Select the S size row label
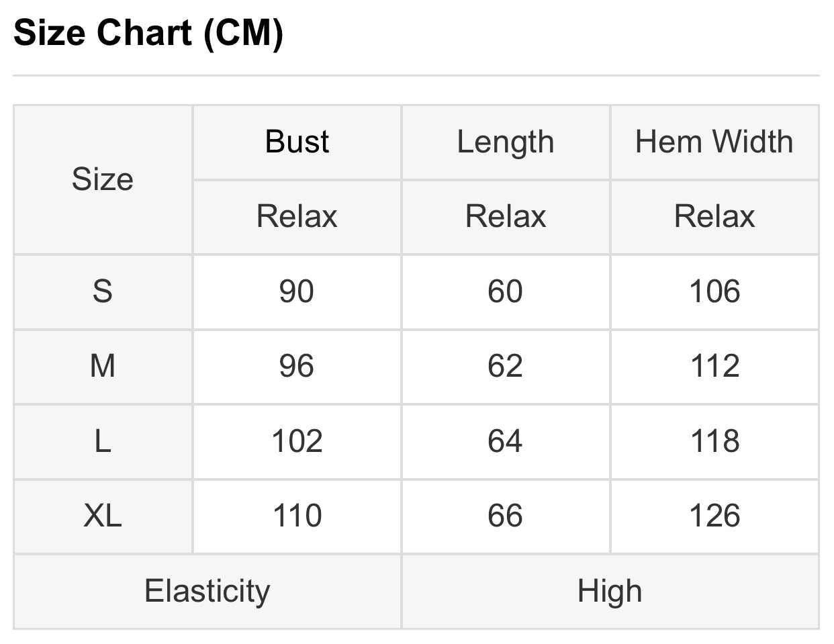Image resolution: width=834 pixels, height=644 pixels. [103, 291]
